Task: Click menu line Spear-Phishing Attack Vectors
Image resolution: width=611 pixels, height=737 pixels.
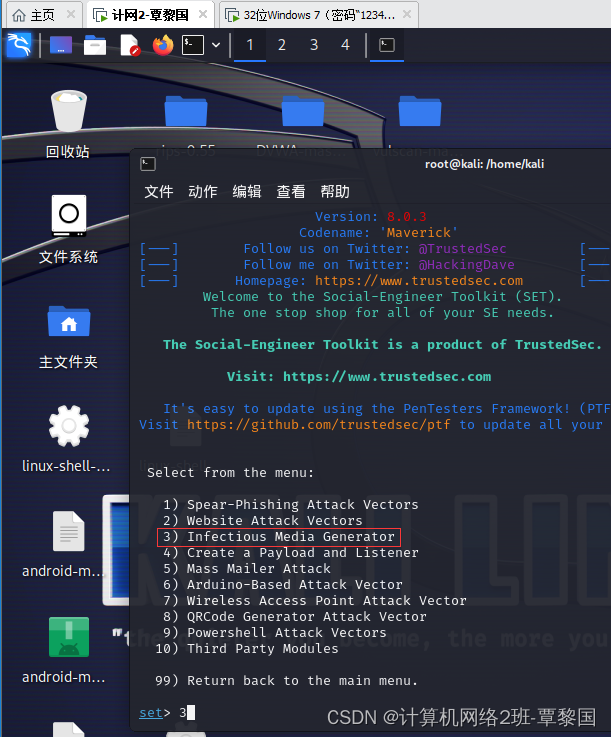Action: click(x=290, y=504)
